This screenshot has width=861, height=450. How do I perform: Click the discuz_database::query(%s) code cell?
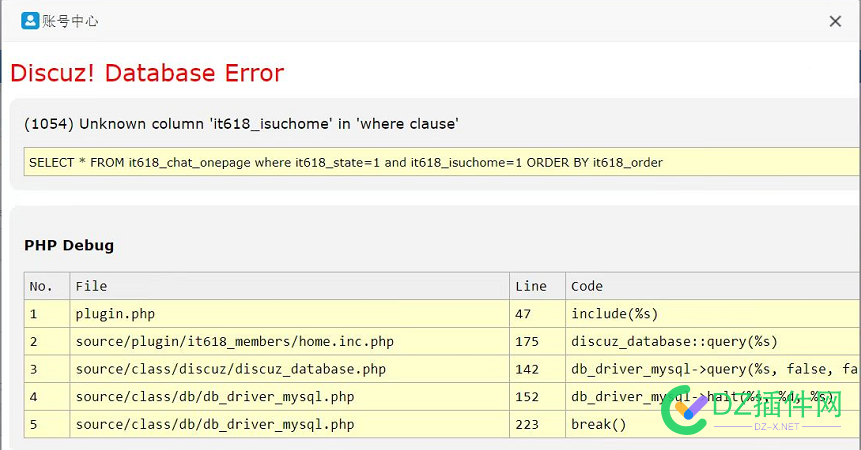tap(674, 342)
